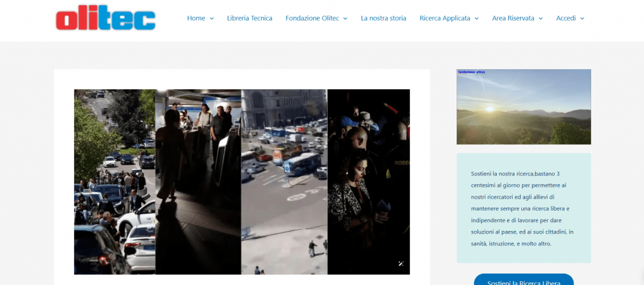644x285 pixels.
Task: Open the dropdown arrow next to Accedi
Action: point(582,19)
